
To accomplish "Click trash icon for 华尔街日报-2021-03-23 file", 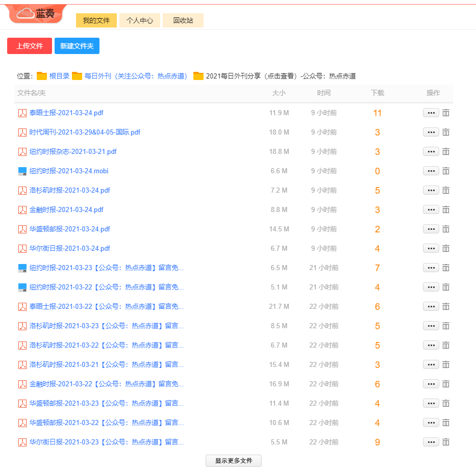I will 445,442.
